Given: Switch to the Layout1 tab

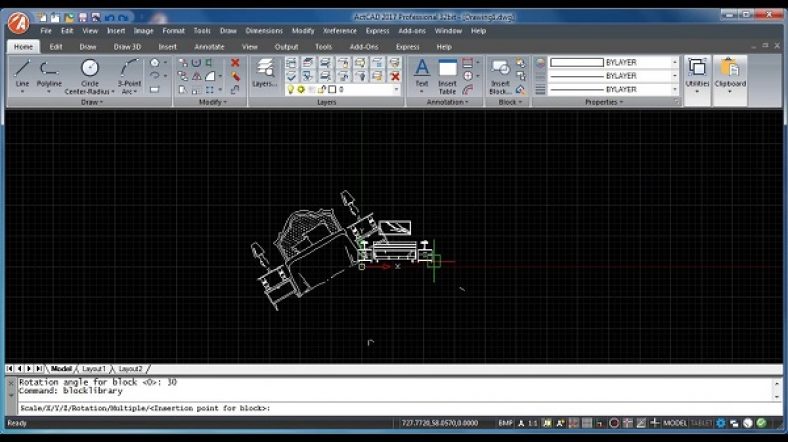Looking at the screenshot, I should click(94, 369).
